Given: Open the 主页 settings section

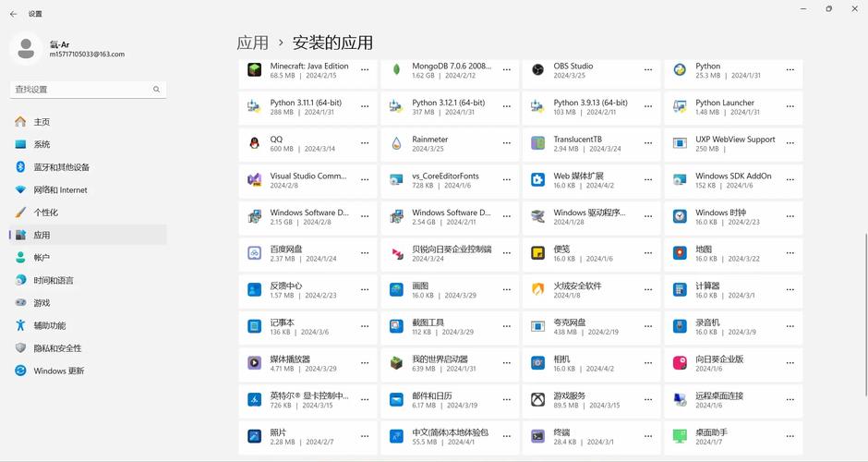Looking at the screenshot, I should coord(88,122).
